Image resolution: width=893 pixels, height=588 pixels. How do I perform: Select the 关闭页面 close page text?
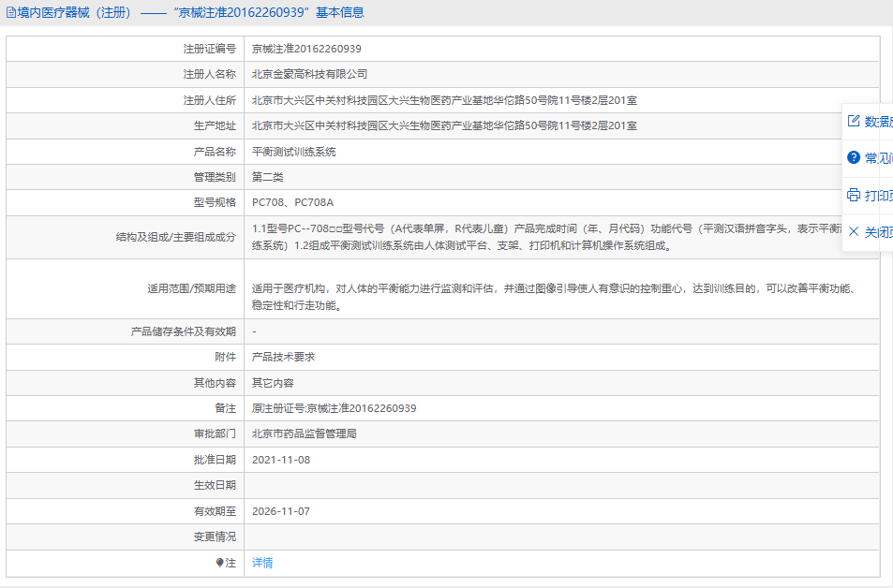click(x=878, y=232)
